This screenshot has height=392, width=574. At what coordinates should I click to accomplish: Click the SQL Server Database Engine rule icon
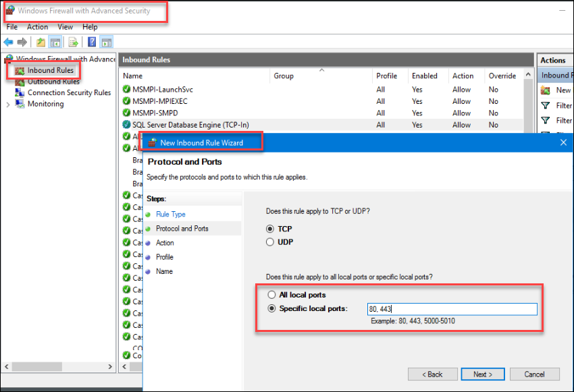click(x=127, y=124)
